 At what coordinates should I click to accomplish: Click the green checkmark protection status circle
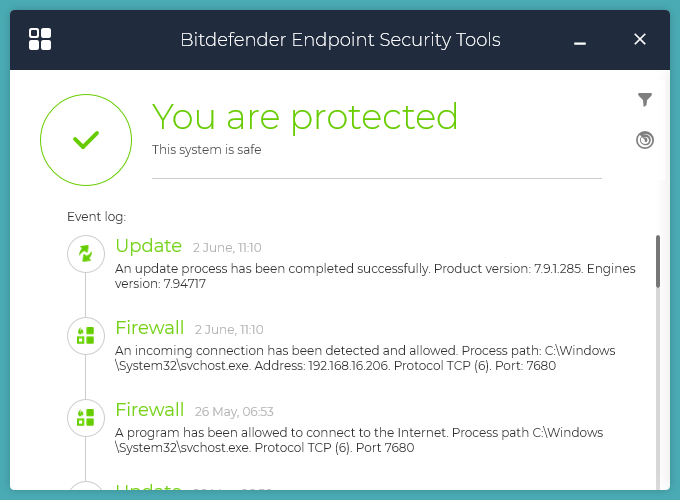coord(86,140)
